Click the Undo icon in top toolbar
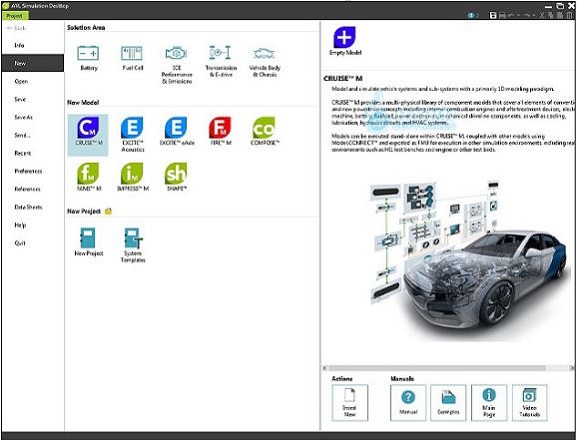This screenshot has height=440, width=578. (511, 15)
